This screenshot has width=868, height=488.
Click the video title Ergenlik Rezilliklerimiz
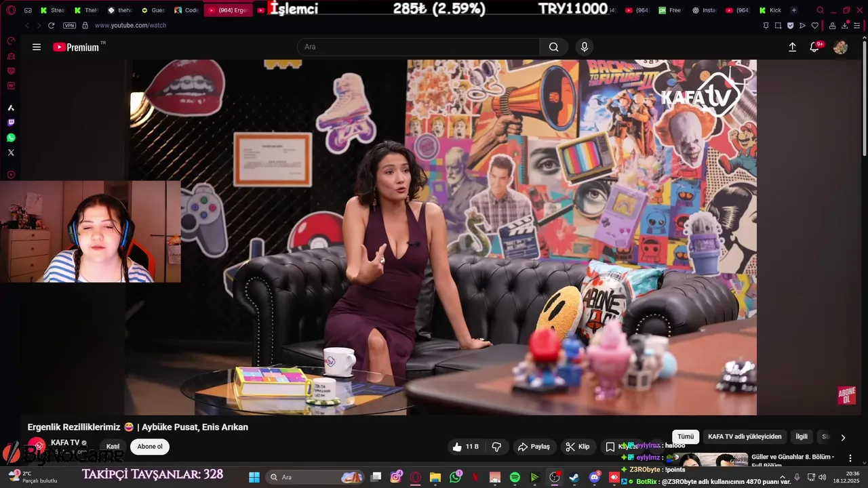click(138, 427)
